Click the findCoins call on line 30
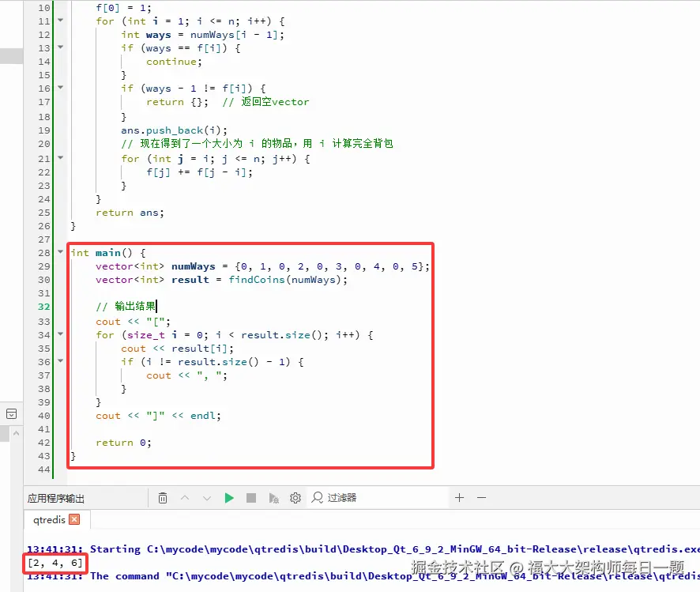The height and width of the screenshot is (592, 700). point(257,280)
